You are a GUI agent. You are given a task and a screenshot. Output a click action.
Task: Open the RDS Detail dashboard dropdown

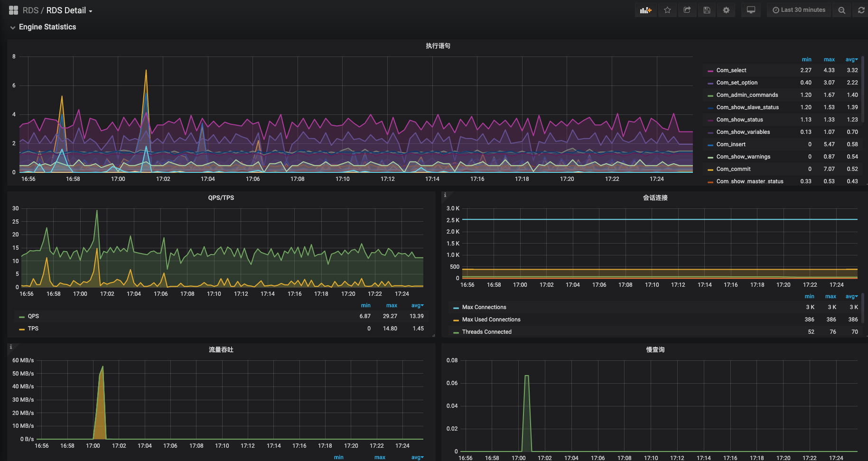[69, 10]
